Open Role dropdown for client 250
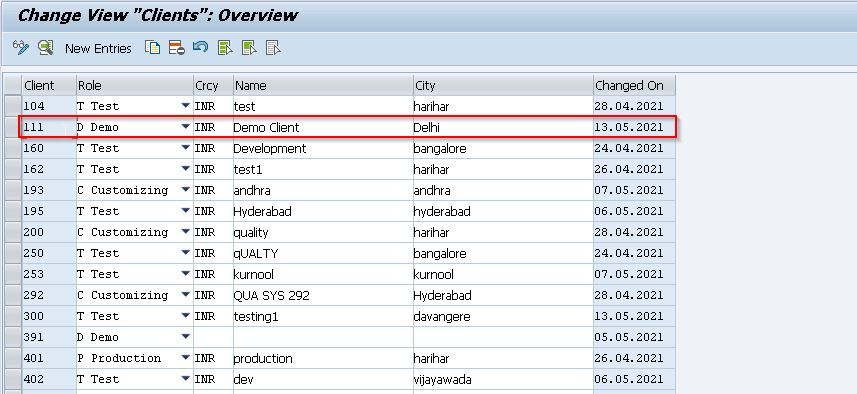Screen dimensions: 857x394 [x=186, y=253]
